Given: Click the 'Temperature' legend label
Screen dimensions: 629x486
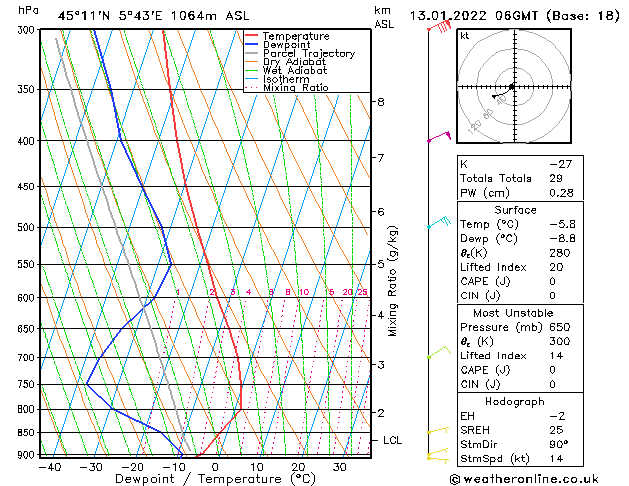Looking at the screenshot, I should (296, 36).
